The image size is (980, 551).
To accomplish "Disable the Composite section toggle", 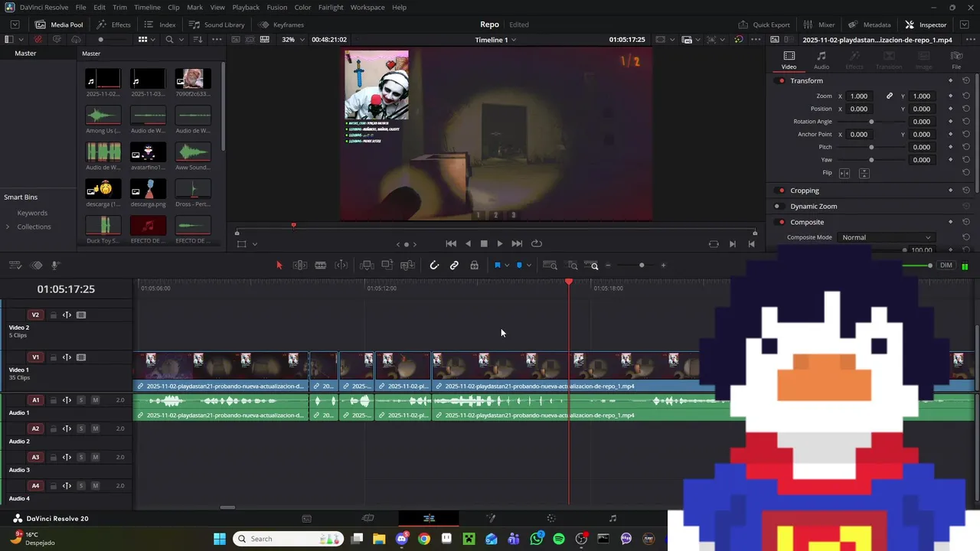I will coord(781,222).
